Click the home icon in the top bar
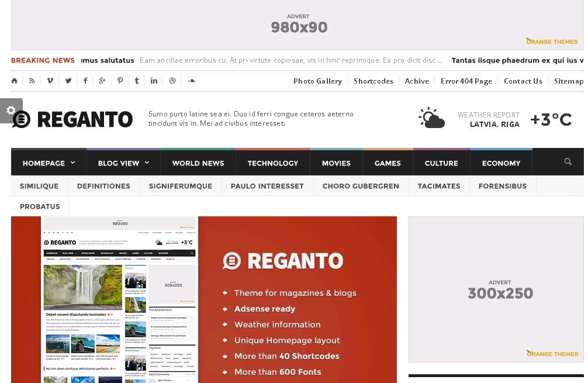Screen dimensions: 588x383 click(15, 81)
